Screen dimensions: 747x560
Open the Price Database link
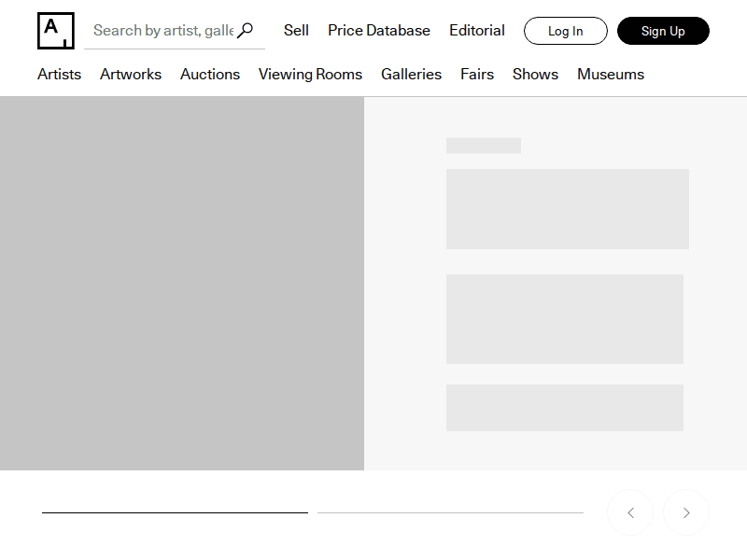(x=379, y=31)
